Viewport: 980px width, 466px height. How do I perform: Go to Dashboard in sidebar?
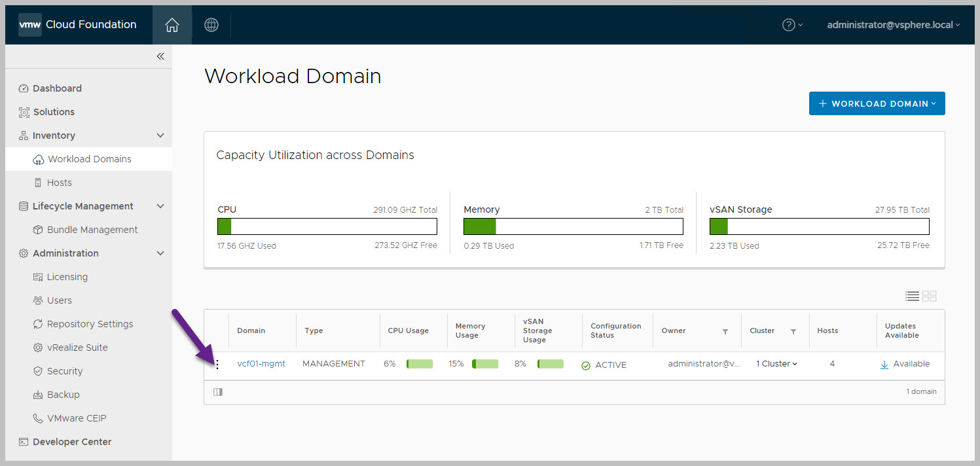(x=57, y=88)
